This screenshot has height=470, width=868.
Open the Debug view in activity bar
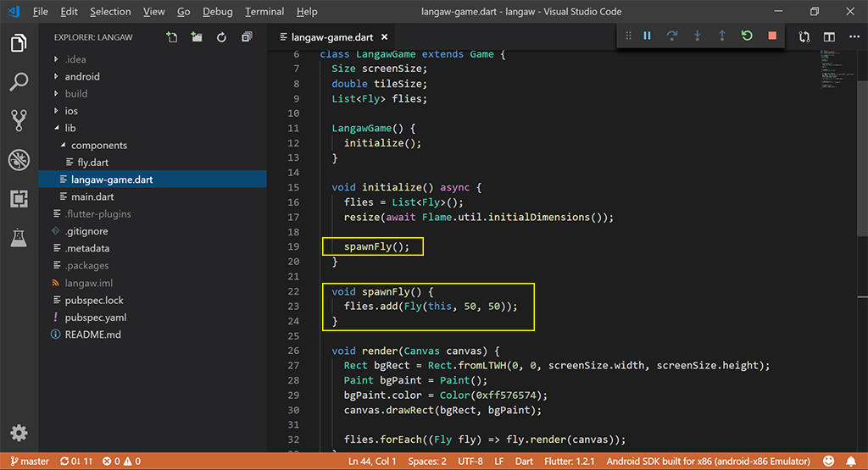point(19,160)
